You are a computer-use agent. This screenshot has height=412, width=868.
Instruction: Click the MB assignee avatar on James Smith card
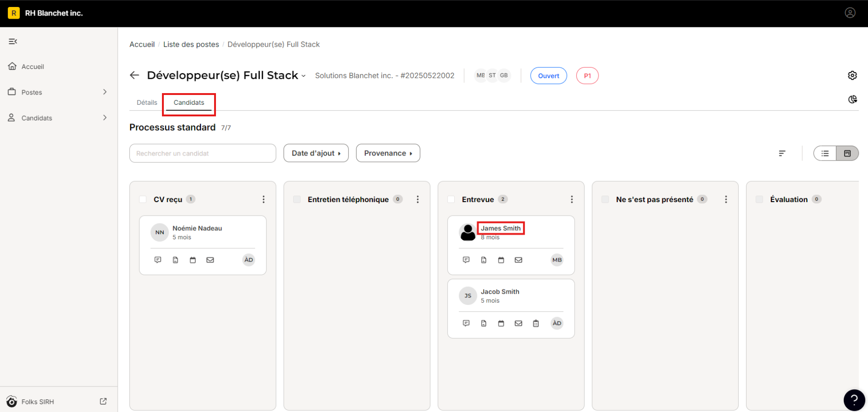click(x=557, y=260)
